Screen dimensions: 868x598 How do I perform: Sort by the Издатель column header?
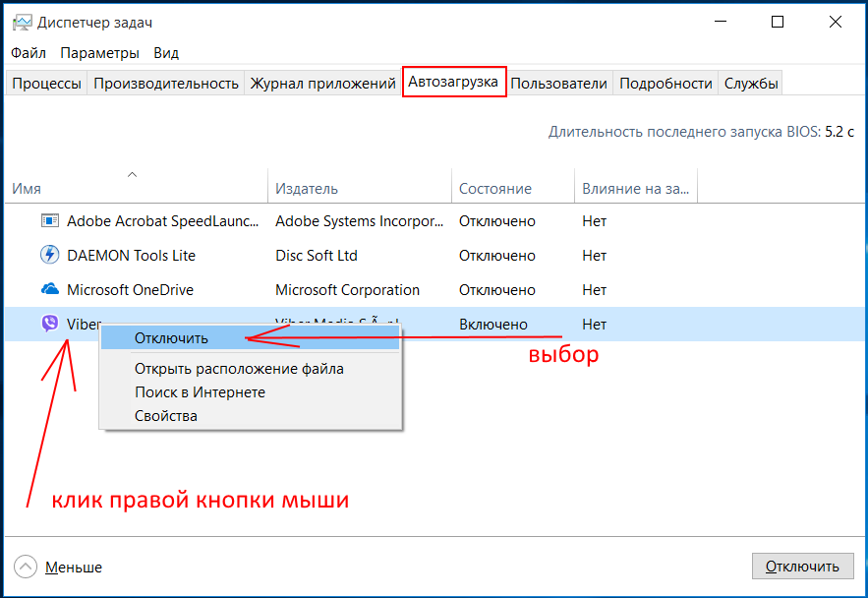(360, 186)
